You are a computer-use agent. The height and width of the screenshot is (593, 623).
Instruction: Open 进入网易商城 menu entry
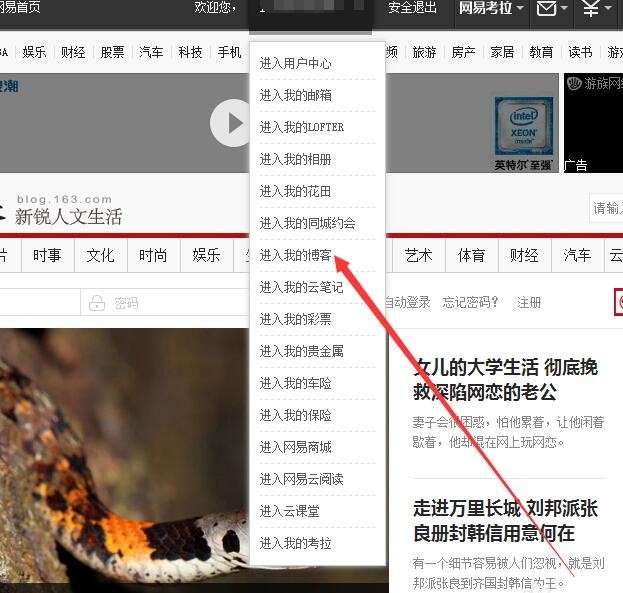[295, 447]
